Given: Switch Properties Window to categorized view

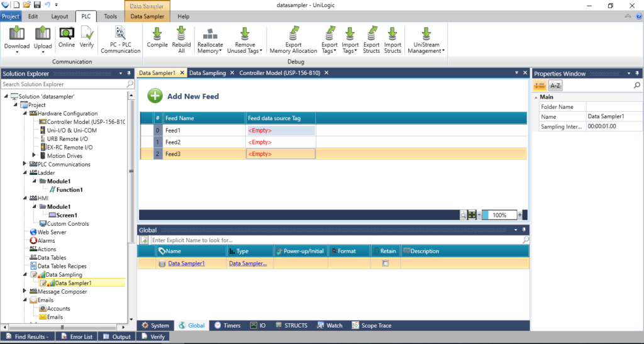Looking at the screenshot, I should point(540,86).
